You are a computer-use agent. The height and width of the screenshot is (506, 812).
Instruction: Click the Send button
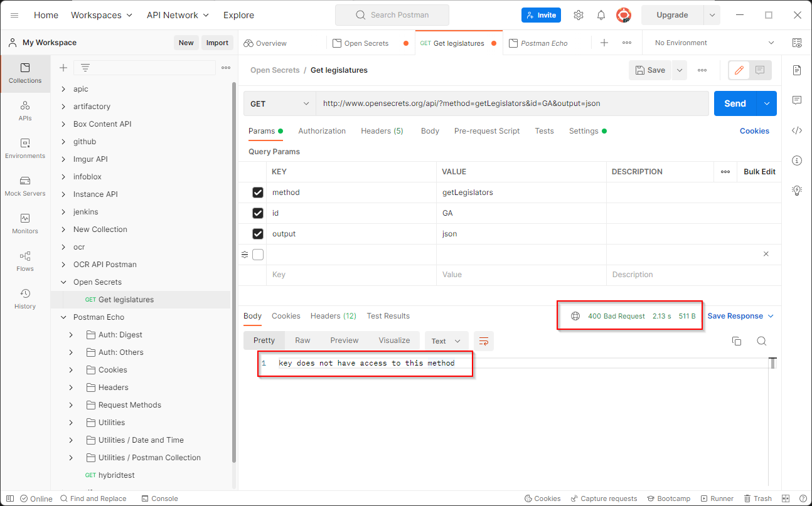[x=734, y=103]
